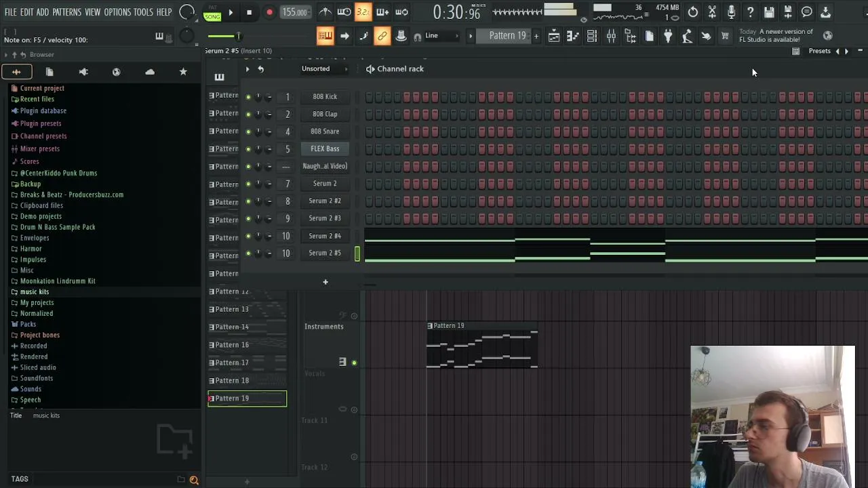
Task: Click the headphone icon next to Line
Action: [x=417, y=37]
